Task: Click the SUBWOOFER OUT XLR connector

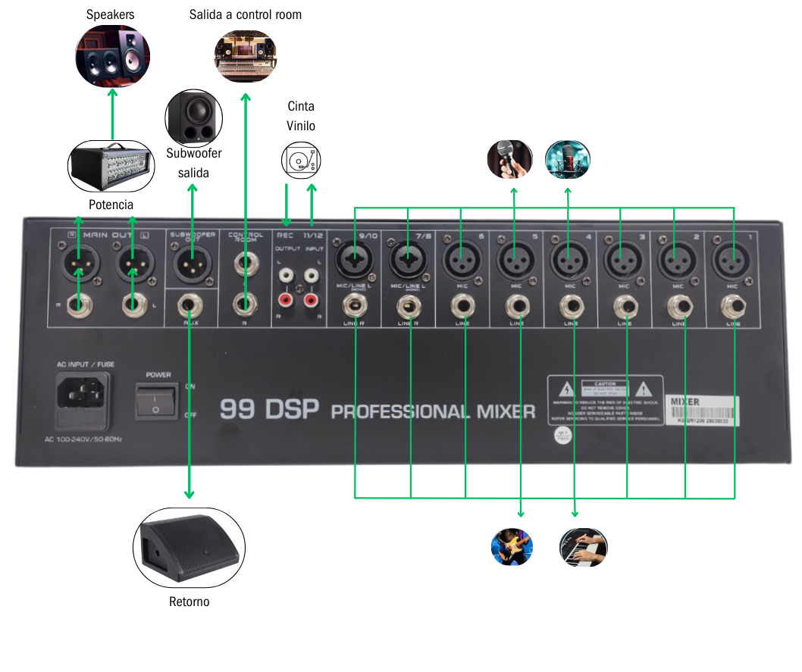Action: pyautogui.click(x=193, y=264)
